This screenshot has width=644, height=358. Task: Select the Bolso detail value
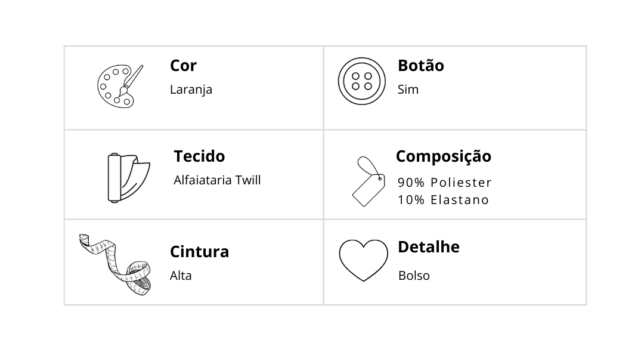414,276
